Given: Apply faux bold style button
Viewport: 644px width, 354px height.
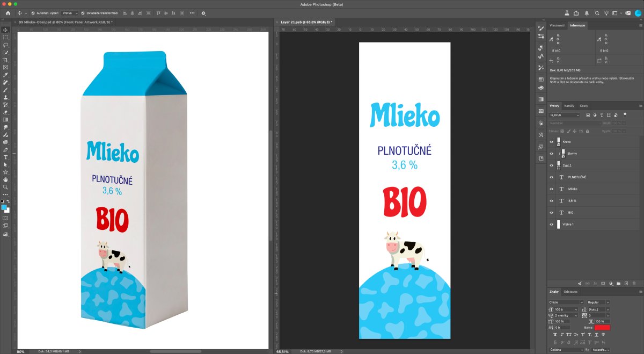Looking at the screenshot, I should [555, 334].
